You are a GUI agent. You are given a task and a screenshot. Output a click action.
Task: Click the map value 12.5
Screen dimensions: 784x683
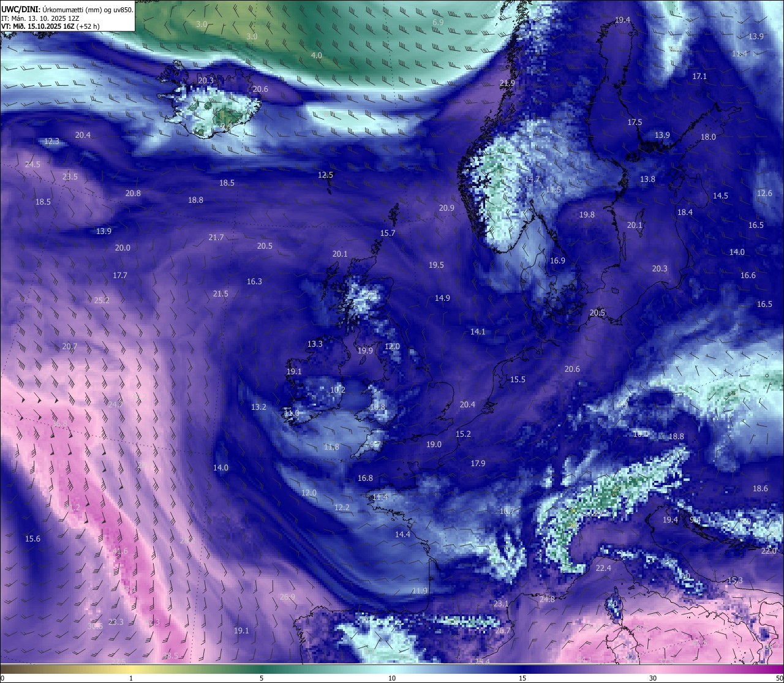(325, 175)
